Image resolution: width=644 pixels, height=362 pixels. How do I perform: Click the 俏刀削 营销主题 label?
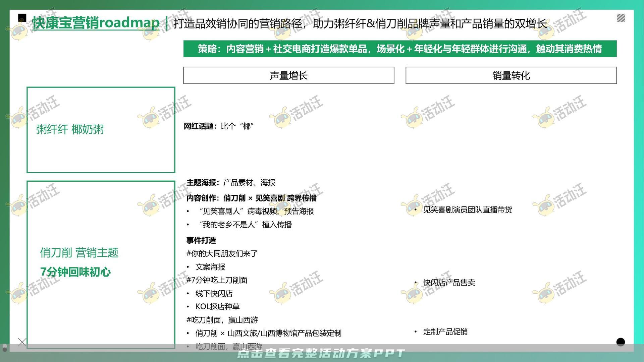pos(79,253)
